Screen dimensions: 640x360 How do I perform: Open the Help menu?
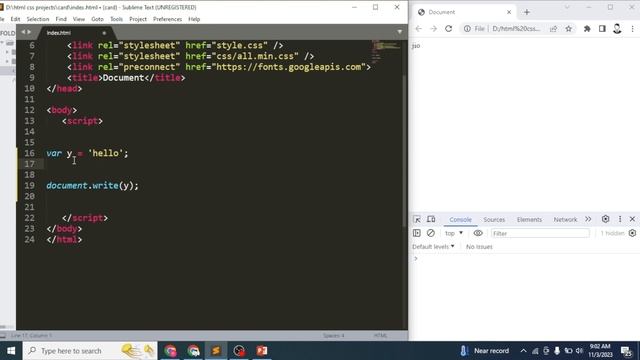[x=194, y=19]
